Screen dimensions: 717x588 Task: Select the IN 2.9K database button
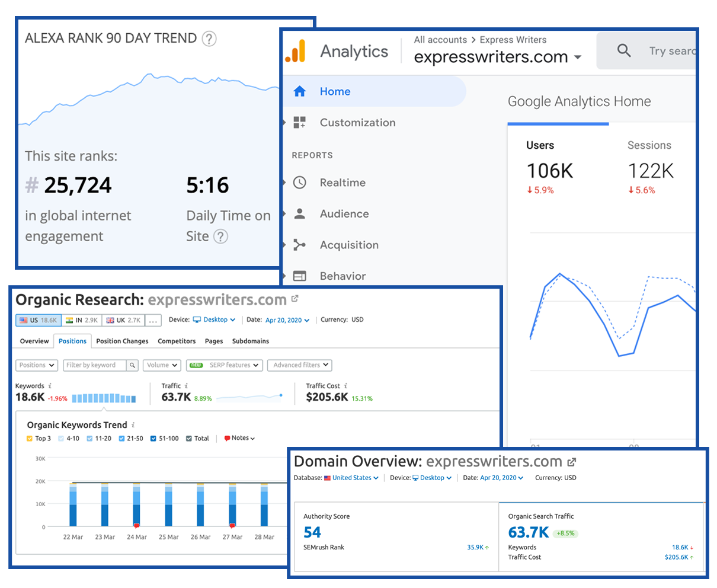tap(82, 320)
